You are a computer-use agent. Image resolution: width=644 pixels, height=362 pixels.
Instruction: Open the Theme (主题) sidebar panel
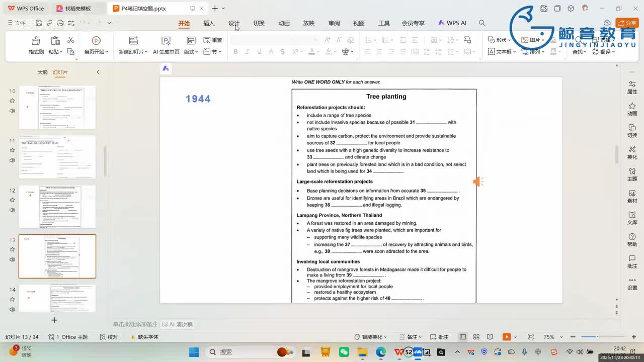(632, 174)
